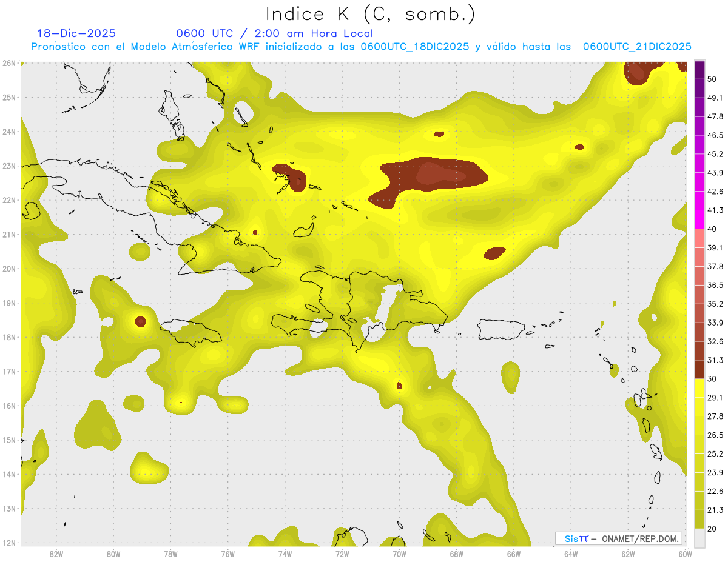728x562 pixels.
Task: Click the colorbar label "41.3"
Action: 715,210
